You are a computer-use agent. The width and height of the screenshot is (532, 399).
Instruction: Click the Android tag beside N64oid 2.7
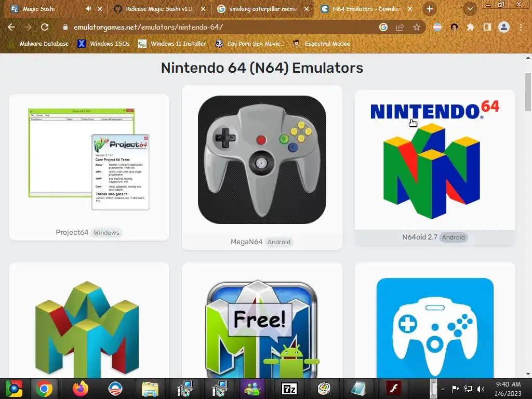(453, 237)
